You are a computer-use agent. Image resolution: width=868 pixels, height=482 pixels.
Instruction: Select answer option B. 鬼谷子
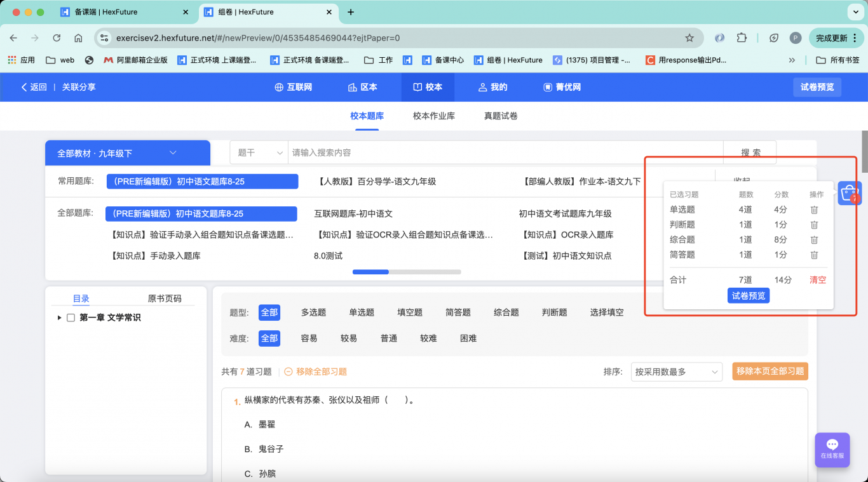[x=264, y=449]
